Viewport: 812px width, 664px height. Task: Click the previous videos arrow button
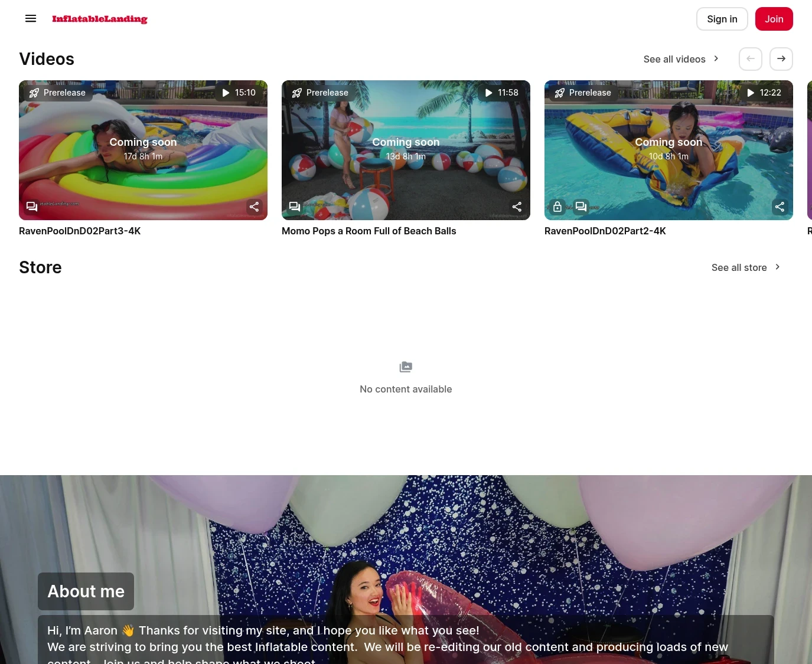(x=750, y=59)
